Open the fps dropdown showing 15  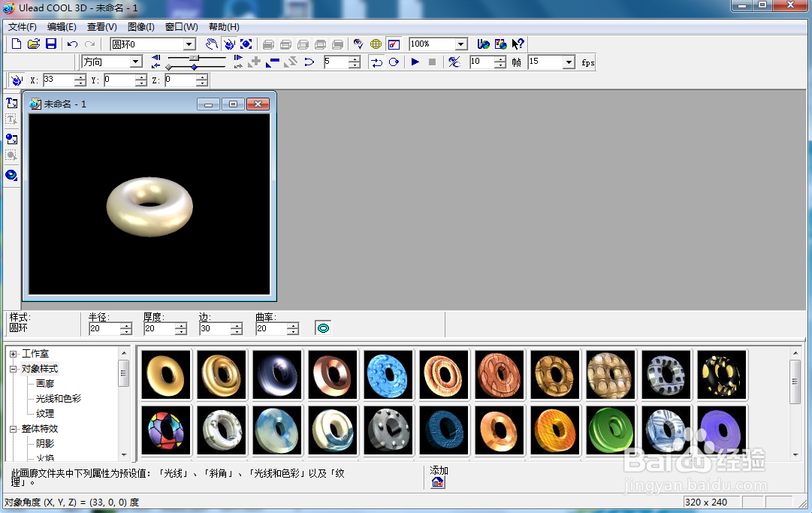tap(569, 62)
